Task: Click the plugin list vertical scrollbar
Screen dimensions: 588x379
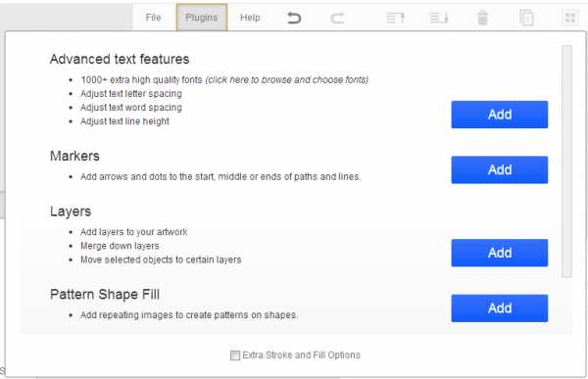Action: click(566, 162)
